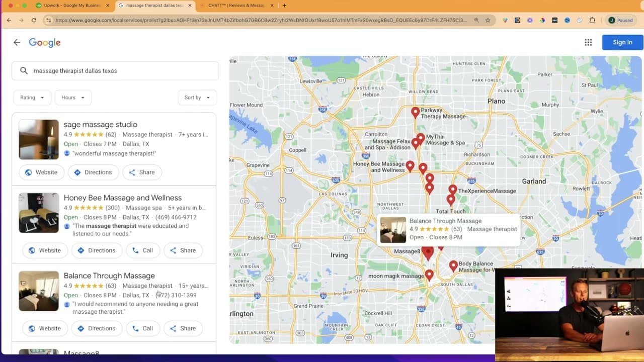Viewport: 644px width, 362px height.
Task: Reload the page
Action: (33, 20)
